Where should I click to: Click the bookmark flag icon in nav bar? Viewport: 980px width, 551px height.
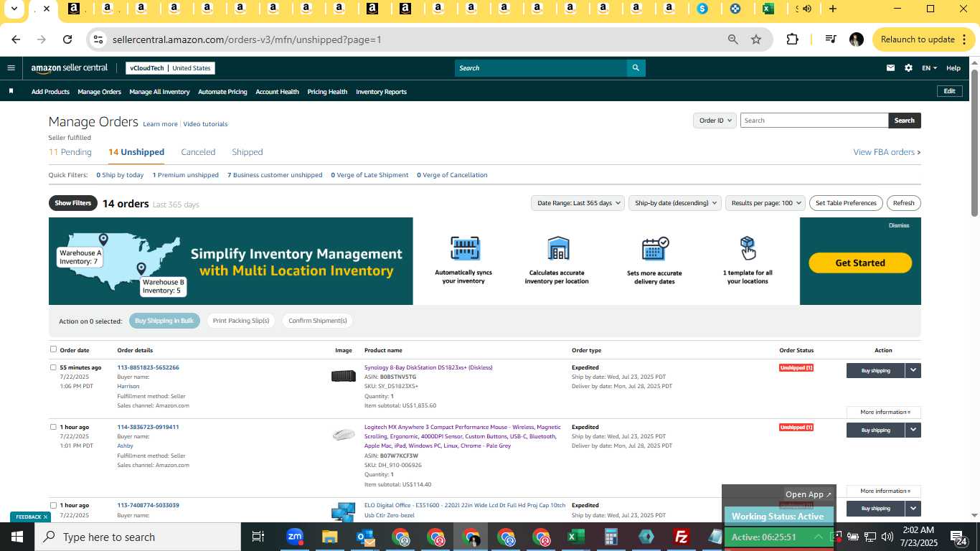11,91
